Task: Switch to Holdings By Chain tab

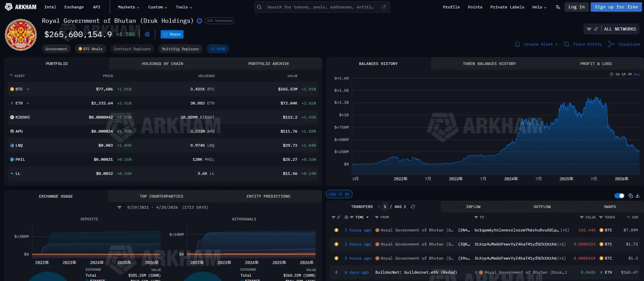Action: (162, 64)
